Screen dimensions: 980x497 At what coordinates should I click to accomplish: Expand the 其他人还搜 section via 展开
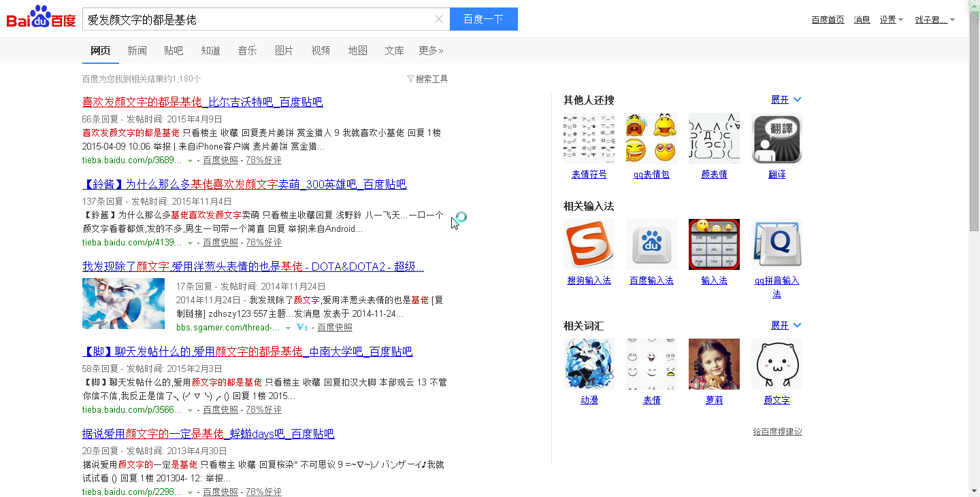pyautogui.click(x=786, y=100)
